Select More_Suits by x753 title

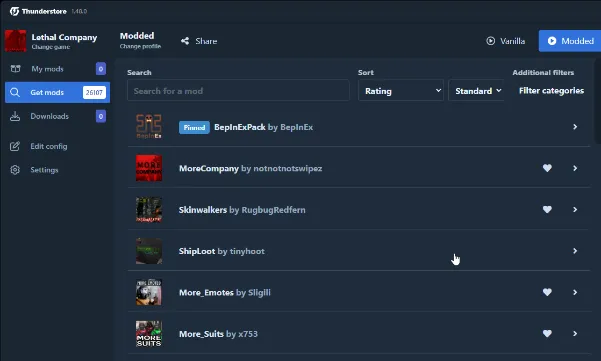pos(218,334)
